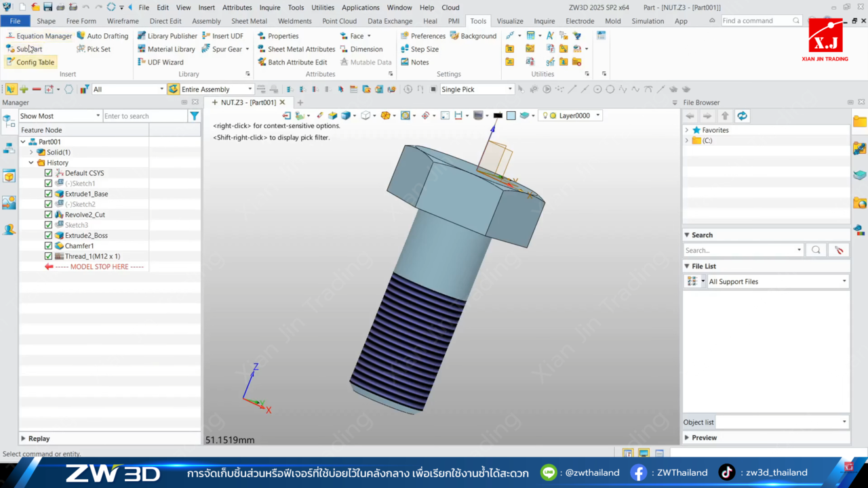Disable the Thread_1(M12 x 1) checkbox

[x=48, y=256]
